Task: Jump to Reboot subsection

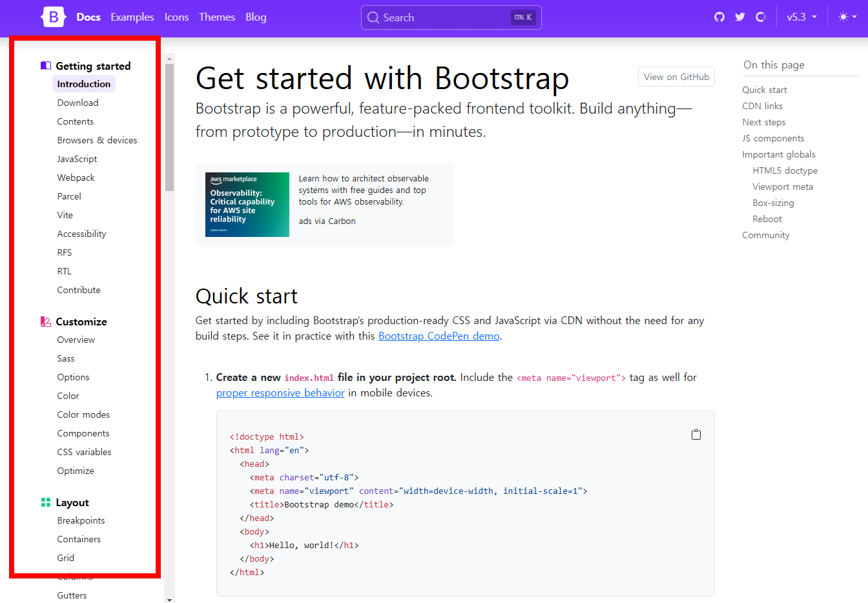Action: click(x=767, y=219)
